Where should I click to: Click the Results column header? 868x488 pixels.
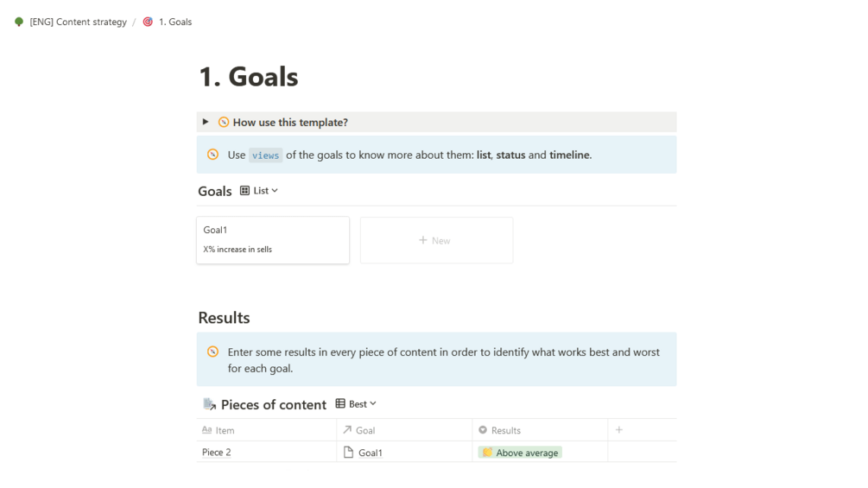[x=505, y=430]
